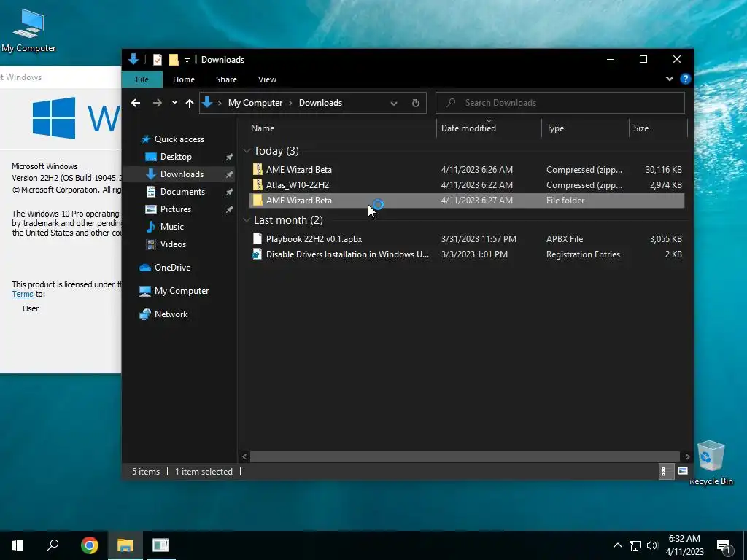Collapse the Last month (2) group
This screenshot has height=560, width=747.
tap(247, 220)
